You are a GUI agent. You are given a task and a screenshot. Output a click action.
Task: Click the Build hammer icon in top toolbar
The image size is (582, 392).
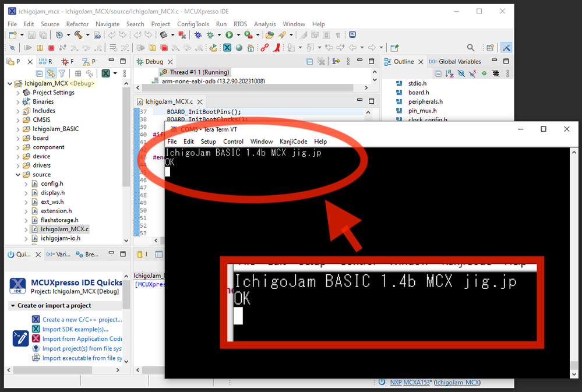(x=78, y=35)
